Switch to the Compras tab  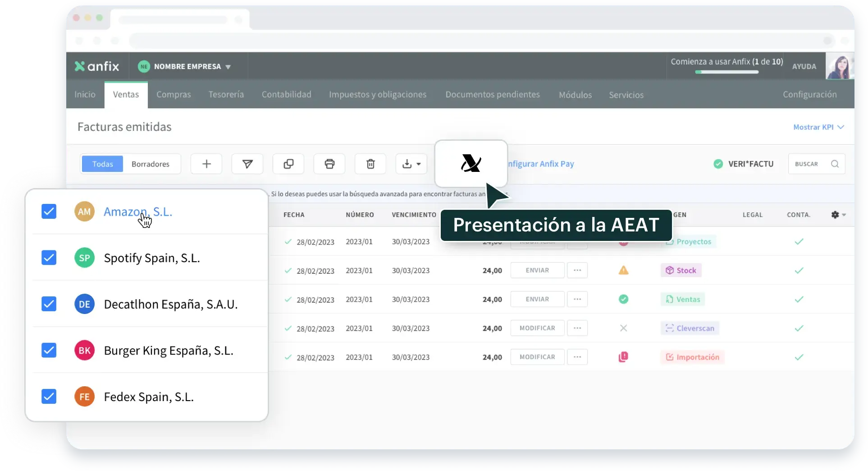[174, 95]
